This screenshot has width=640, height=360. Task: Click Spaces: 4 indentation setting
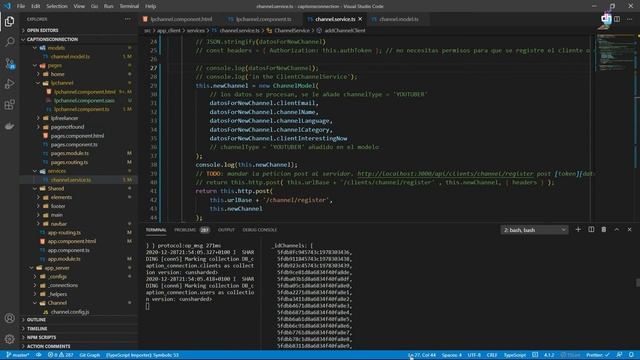pyautogui.click(x=451, y=355)
